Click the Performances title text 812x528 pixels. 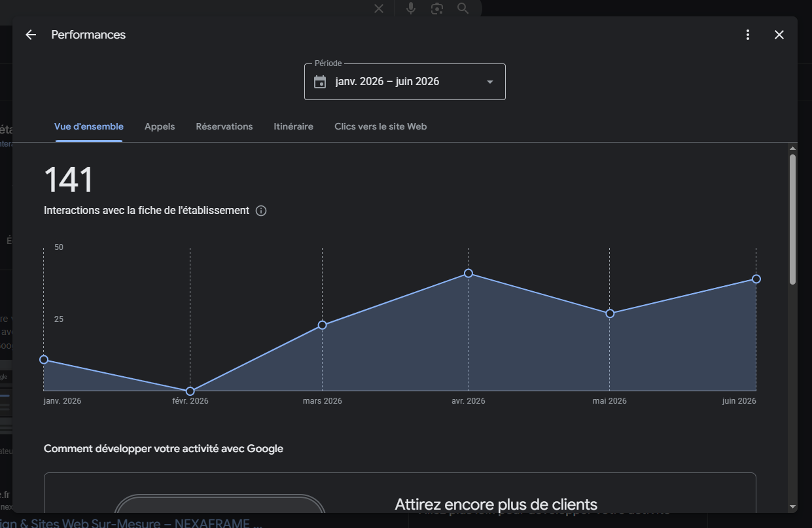tap(88, 35)
